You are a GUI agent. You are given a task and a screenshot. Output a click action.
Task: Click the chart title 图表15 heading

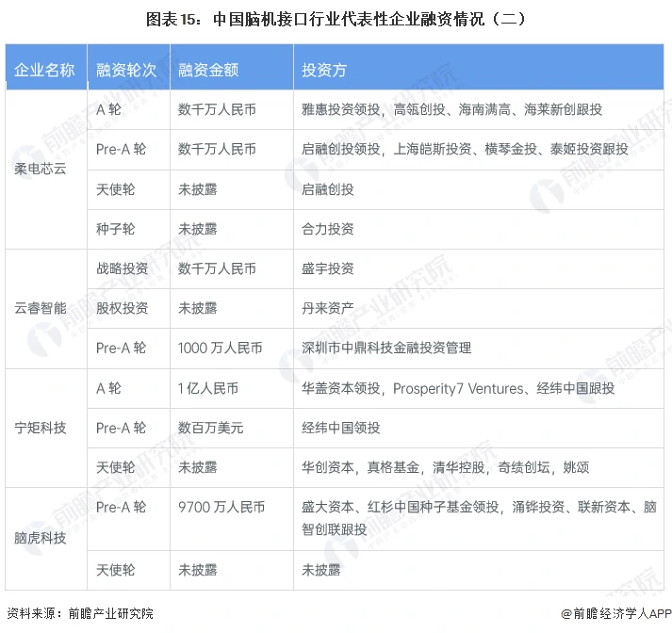tap(336, 18)
